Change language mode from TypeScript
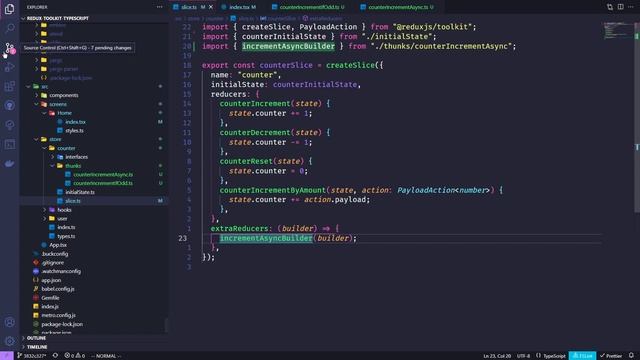The height and width of the screenshot is (360, 640). (551, 356)
